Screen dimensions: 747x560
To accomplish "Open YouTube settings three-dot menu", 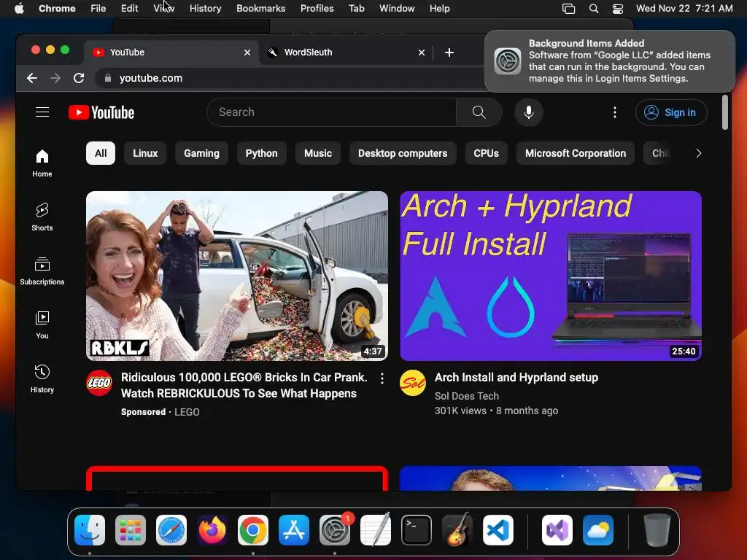I will 614,112.
